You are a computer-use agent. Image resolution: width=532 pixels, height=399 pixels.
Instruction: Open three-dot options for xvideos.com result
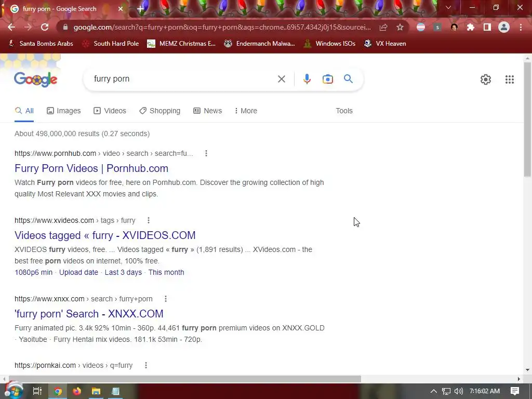pos(148,220)
